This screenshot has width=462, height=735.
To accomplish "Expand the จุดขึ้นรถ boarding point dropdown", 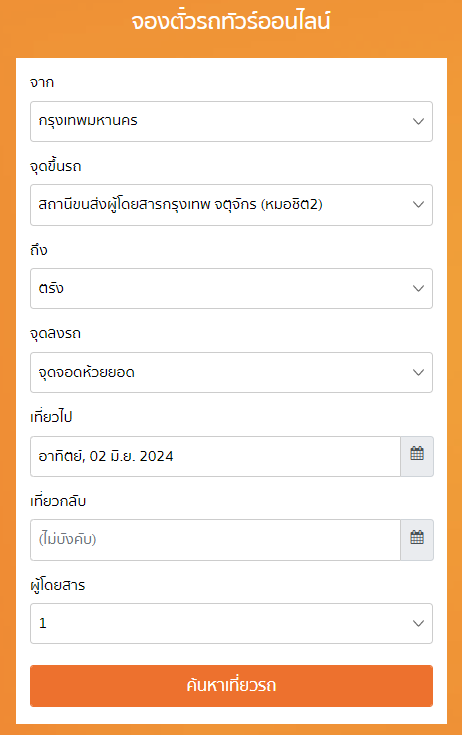I will (x=231, y=205).
